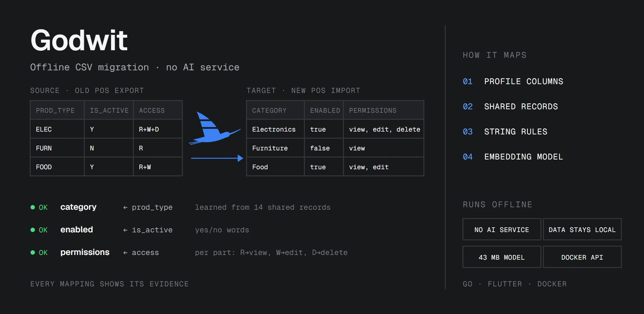Viewport: 644px width, 314px height.
Task: Click the 'yes/no words' evidence note
Action: click(x=222, y=230)
